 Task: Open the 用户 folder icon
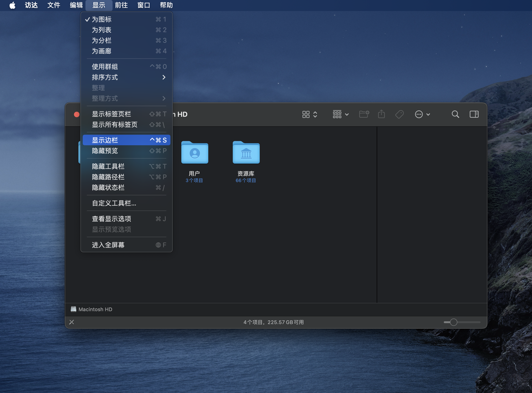click(x=195, y=153)
